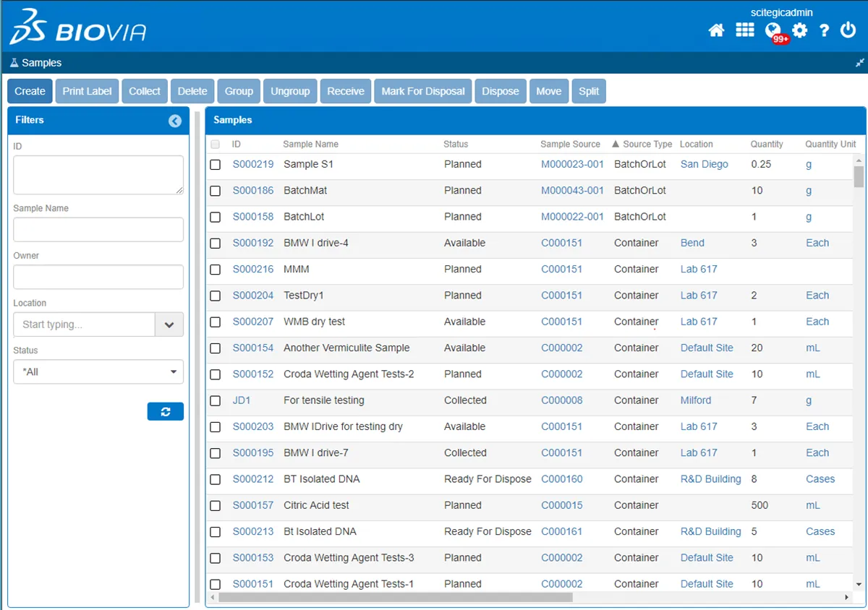
Task: Click the help question mark icon
Action: point(824,31)
